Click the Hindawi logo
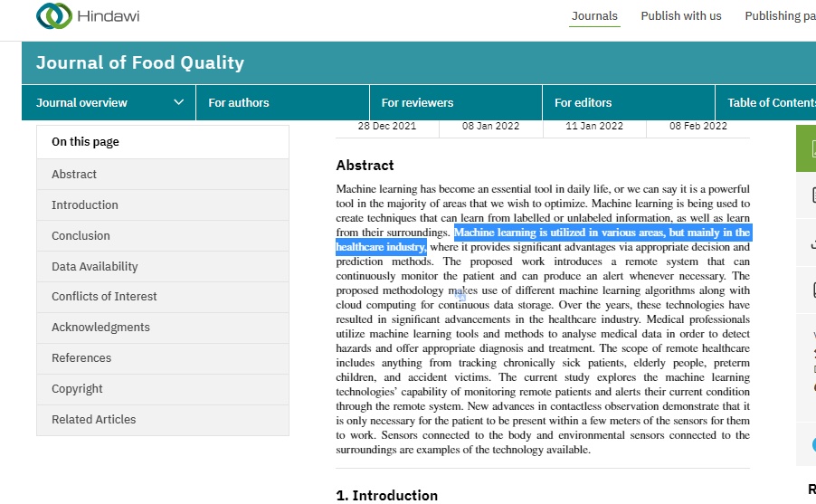The image size is (816, 504). (x=88, y=16)
